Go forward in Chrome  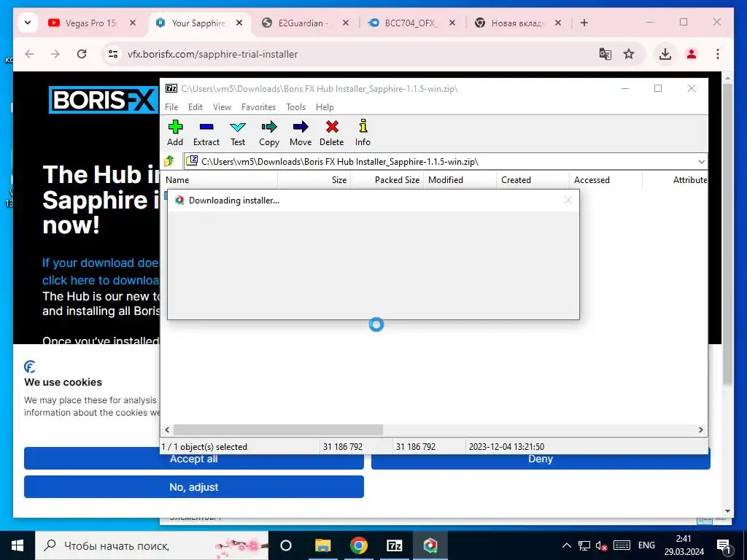[x=55, y=54]
